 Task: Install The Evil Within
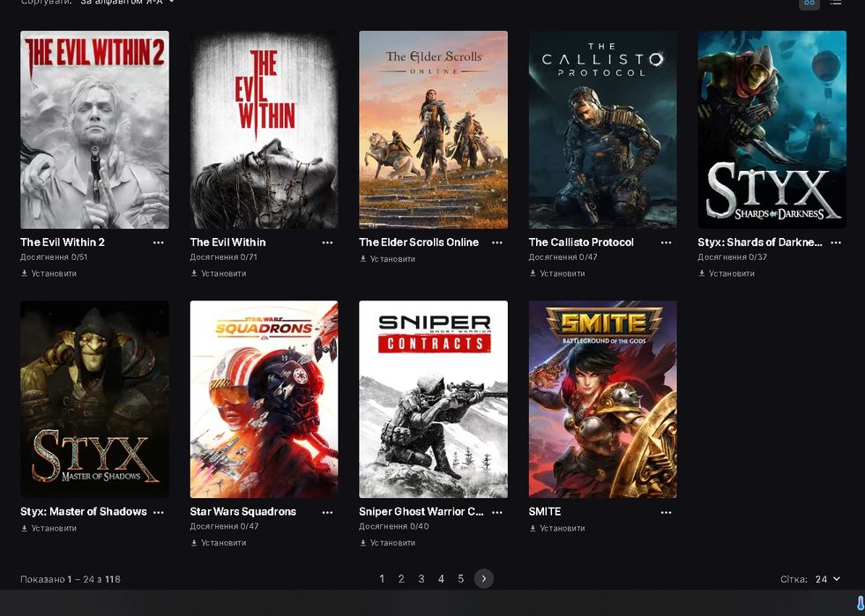point(218,273)
